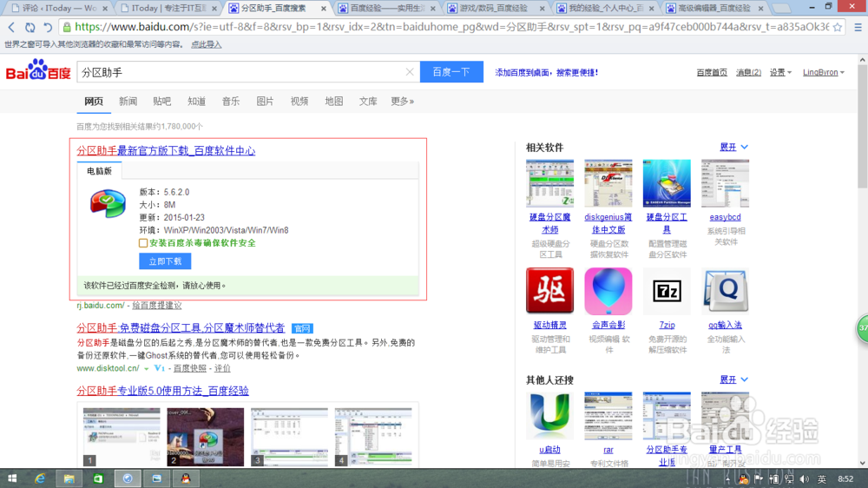The width and height of the screenshot is (868, 488).
Task: Open the 百度快照 link
Action: coord(190,368)
